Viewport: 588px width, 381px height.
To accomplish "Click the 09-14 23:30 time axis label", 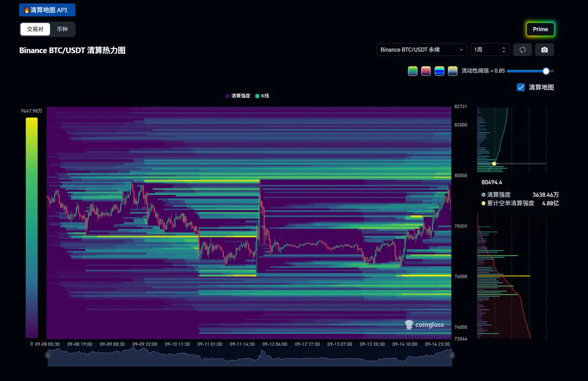I will tap(438, 344).
